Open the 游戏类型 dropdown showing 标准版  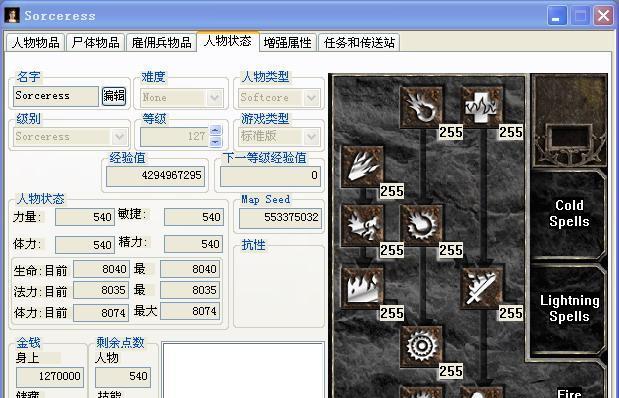click(x=279, y=137)
